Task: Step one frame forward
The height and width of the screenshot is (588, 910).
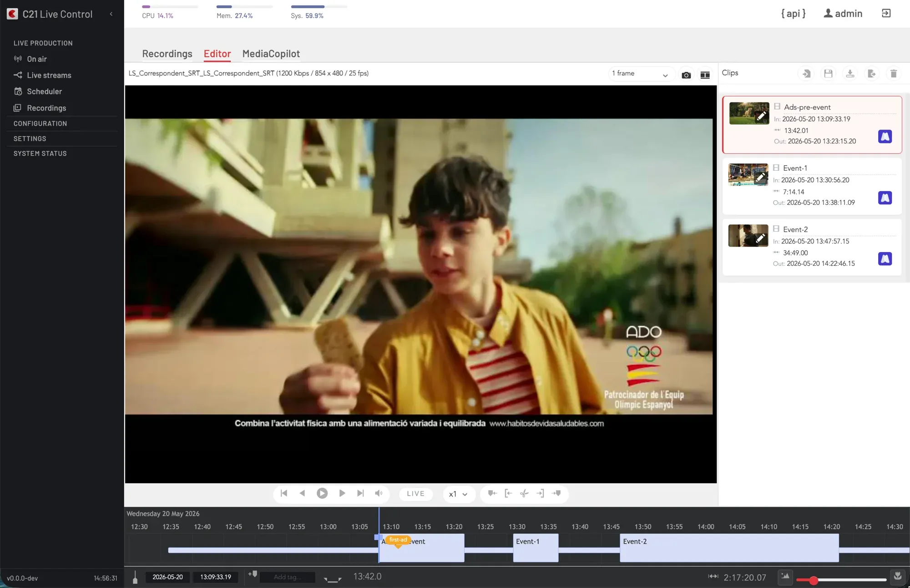Action: pyautogui.click(x=342, y=493)
